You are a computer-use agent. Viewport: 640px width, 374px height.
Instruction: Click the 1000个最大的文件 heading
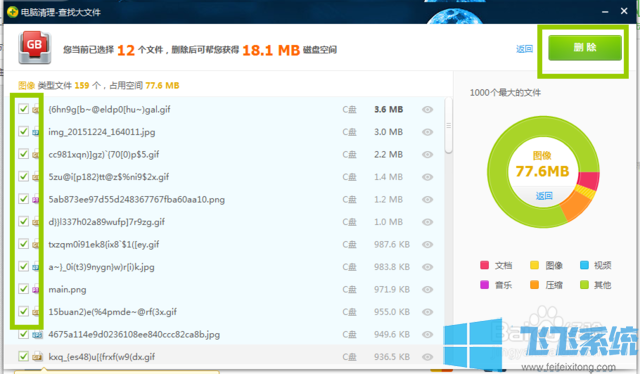(505, 93)
